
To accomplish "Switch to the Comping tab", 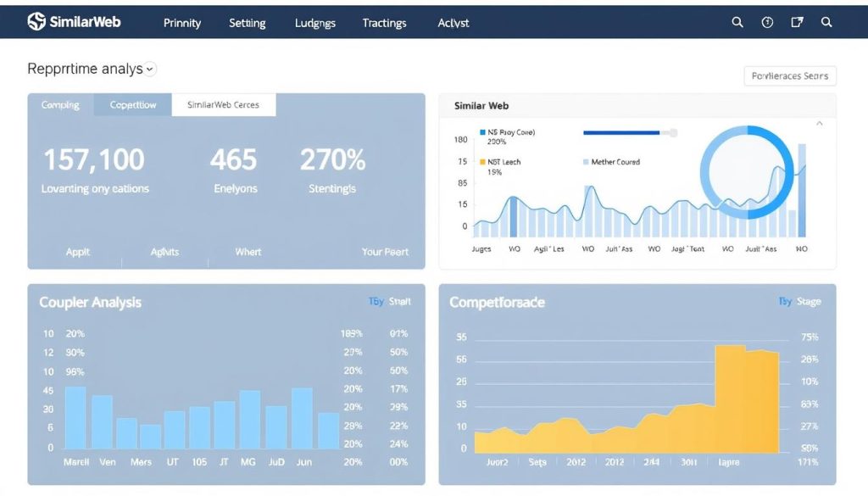I will [60, 104].
